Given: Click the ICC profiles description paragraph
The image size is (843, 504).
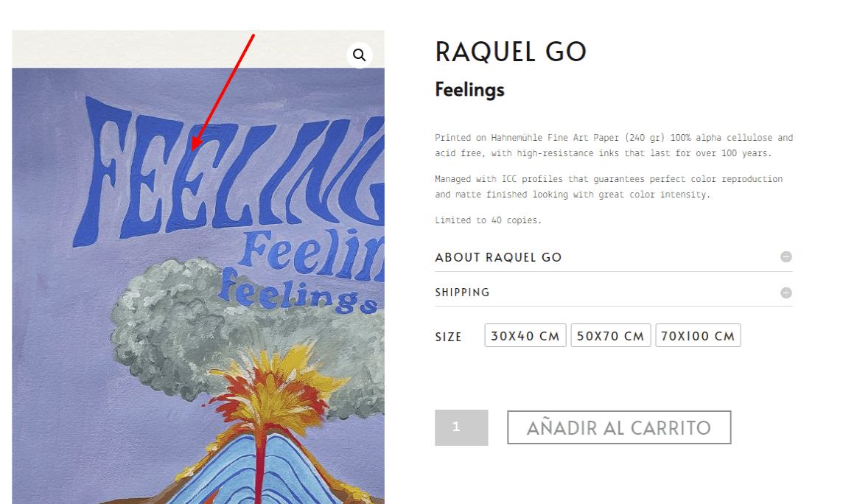Looking at the screenshot, I should (609, 186).
